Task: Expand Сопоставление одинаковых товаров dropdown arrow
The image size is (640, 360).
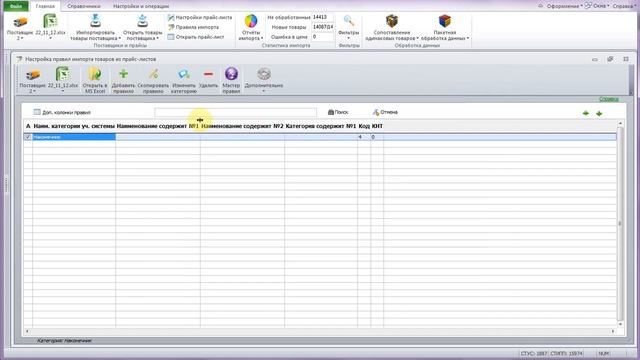Action: click(x=418, y=38)
